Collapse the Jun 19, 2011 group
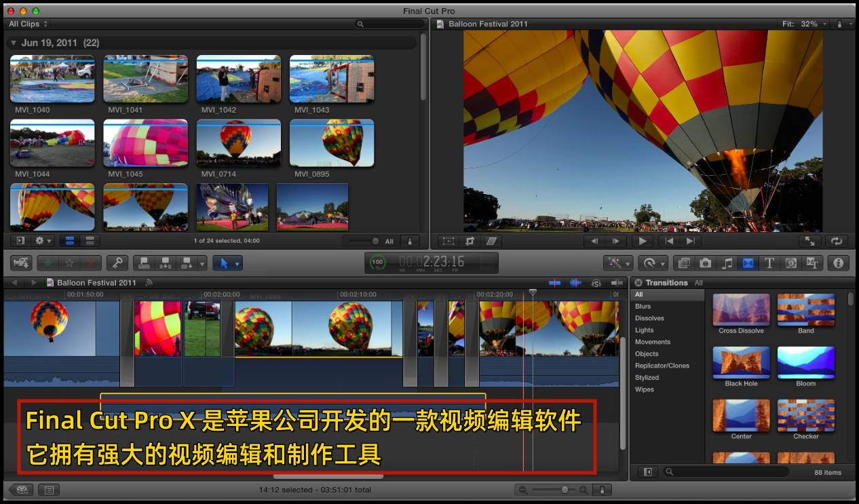Viewport: 859px width, 504px height. tap(14, 43)
